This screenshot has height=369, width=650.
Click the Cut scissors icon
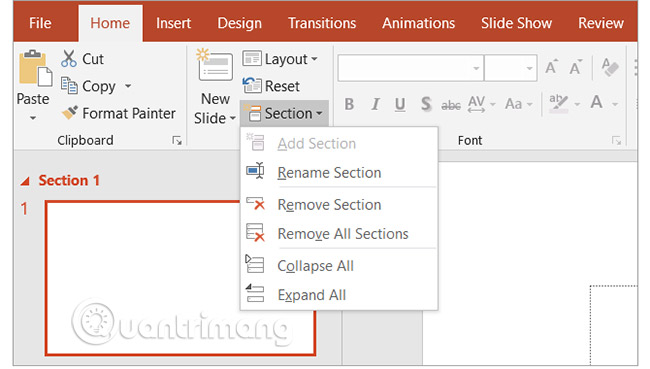coord(69,58)
